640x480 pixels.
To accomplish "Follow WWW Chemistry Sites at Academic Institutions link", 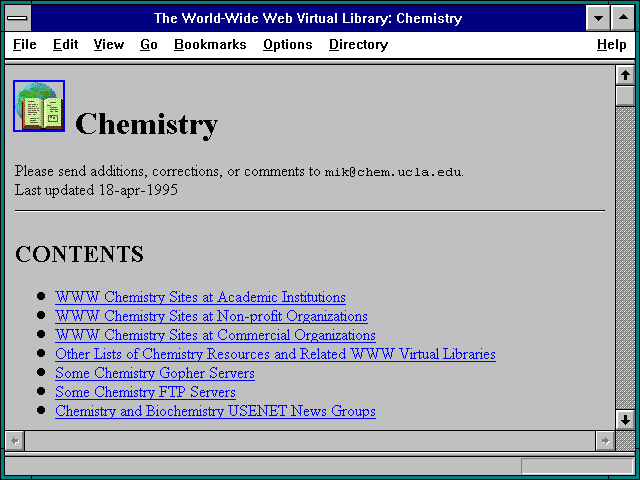I will coord(200,297).
